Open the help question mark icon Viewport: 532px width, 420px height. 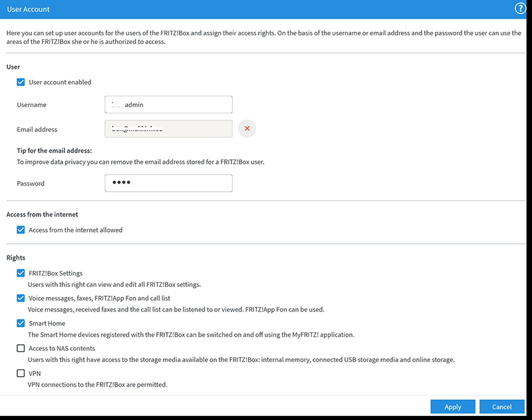[520, 8]
